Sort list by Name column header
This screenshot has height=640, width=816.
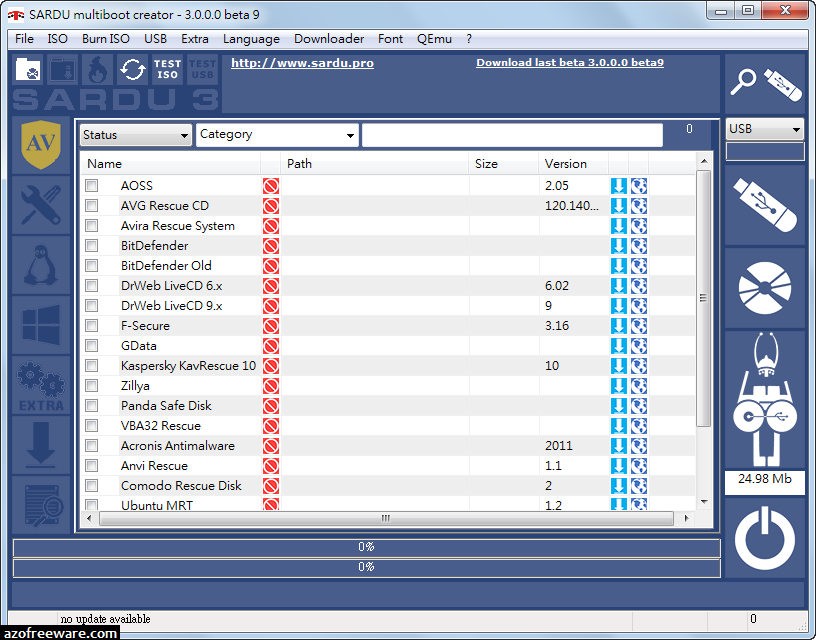tap(171, 163)
